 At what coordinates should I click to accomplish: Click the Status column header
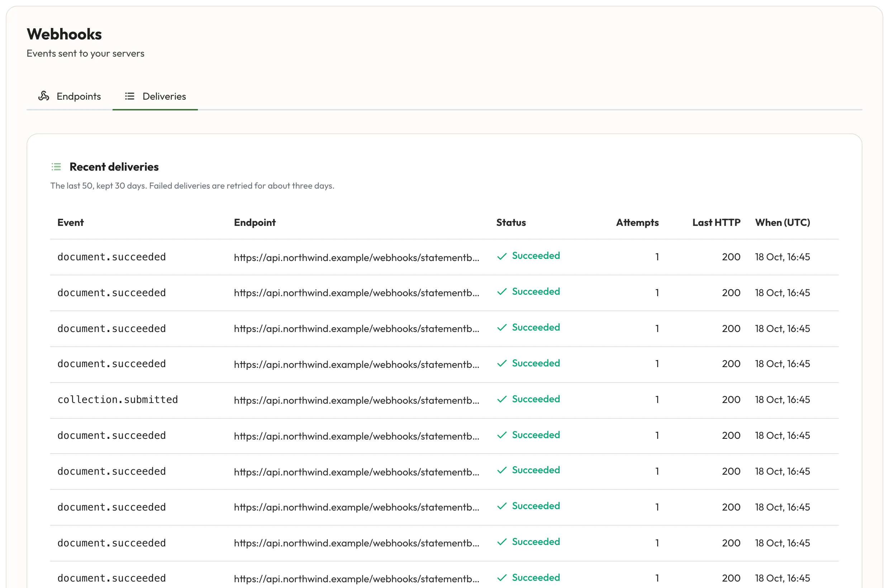tap(511, 222)
